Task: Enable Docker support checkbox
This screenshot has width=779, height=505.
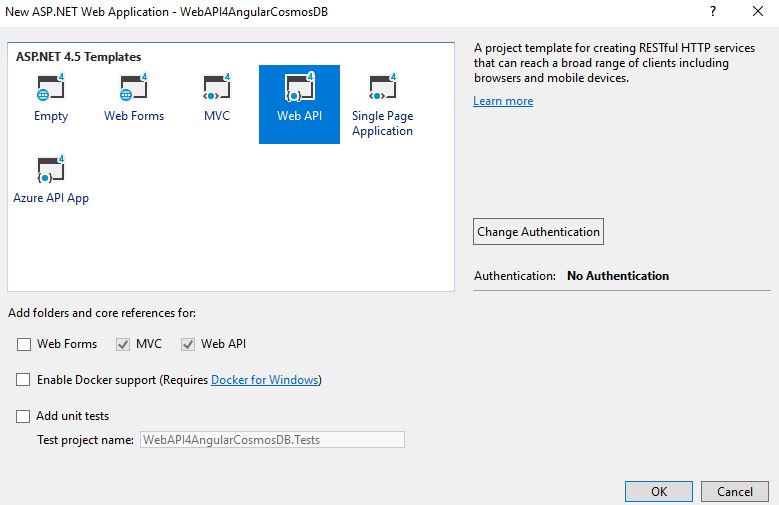Action: [23, 380]
